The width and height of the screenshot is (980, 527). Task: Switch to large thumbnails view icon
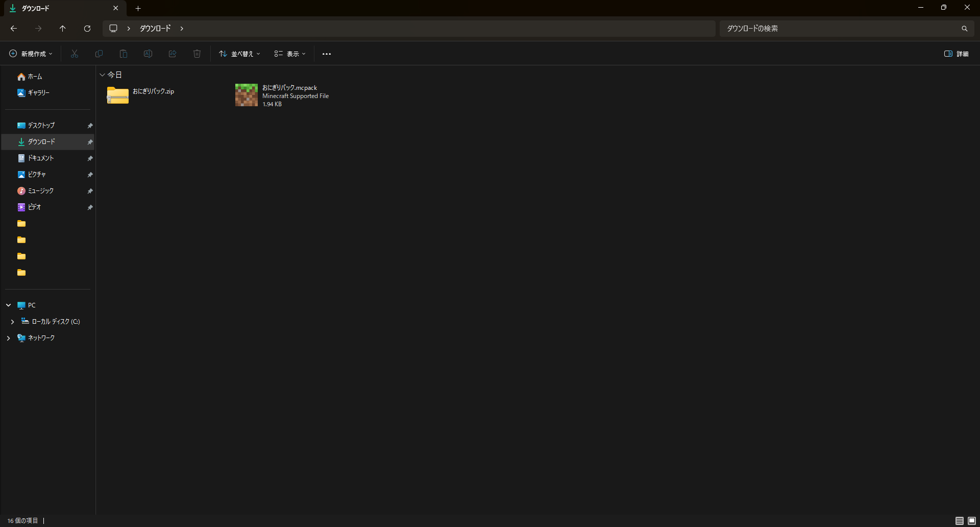click(972, 520)
